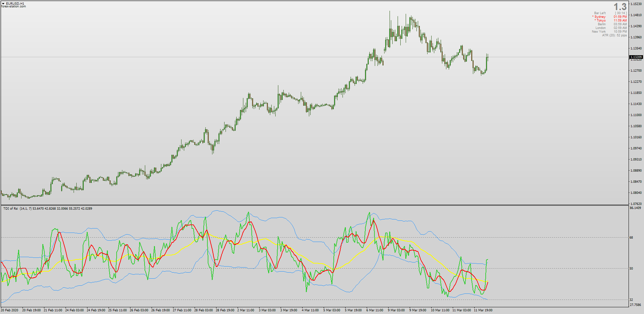
Task: Click the Tokyo session label
Action: (600, 21)
